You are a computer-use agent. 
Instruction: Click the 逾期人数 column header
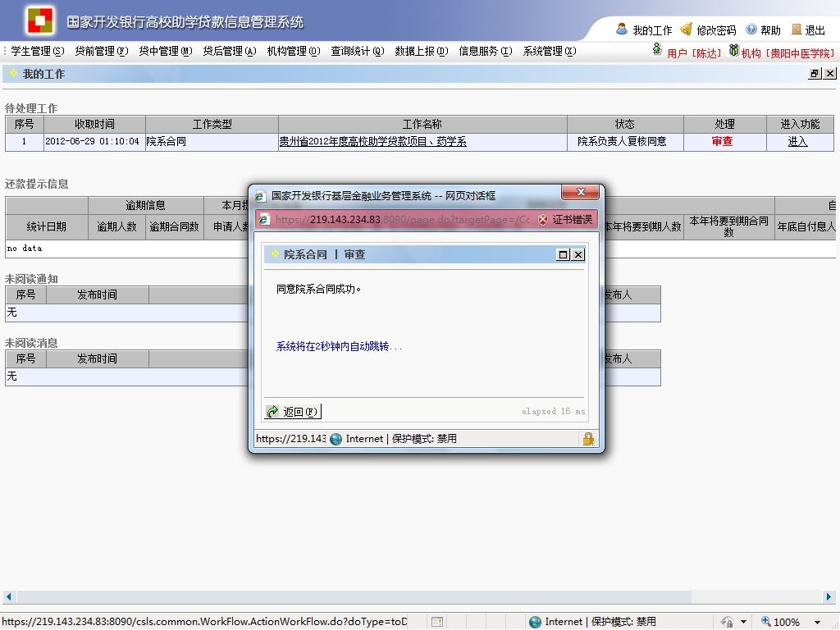[x=116, y=226]
